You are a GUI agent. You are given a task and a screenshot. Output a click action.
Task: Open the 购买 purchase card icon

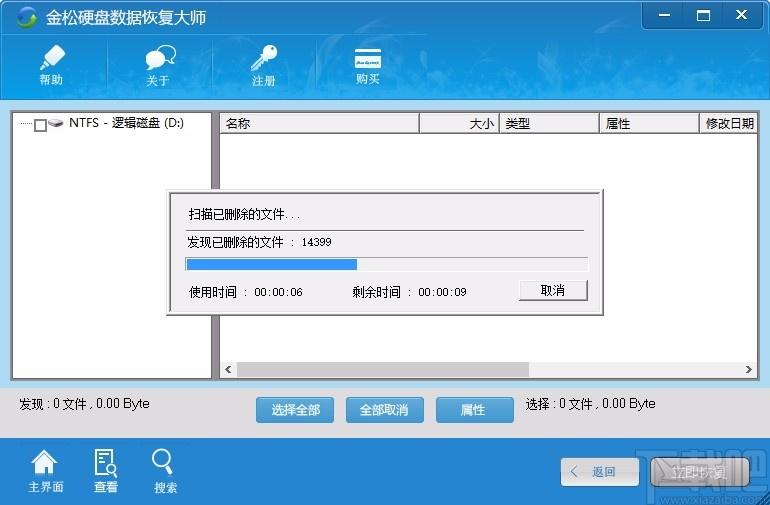[368, 66]
